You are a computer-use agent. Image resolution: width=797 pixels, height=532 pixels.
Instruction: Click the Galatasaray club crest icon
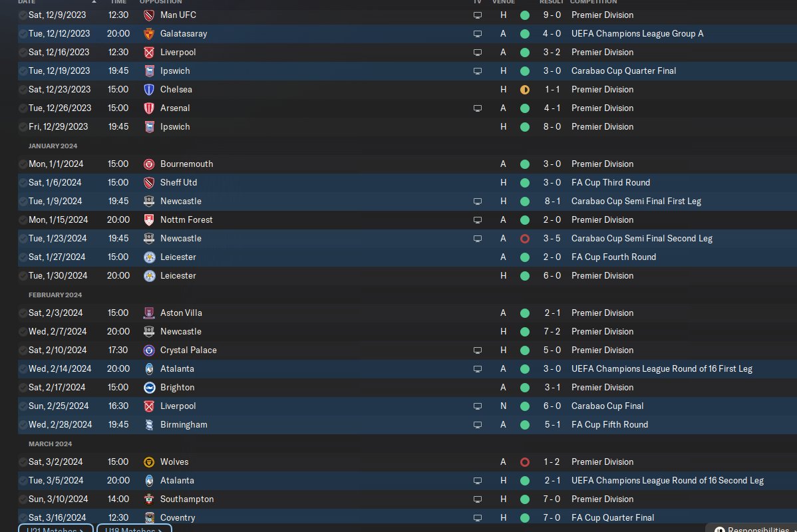[x=149, y=33]
